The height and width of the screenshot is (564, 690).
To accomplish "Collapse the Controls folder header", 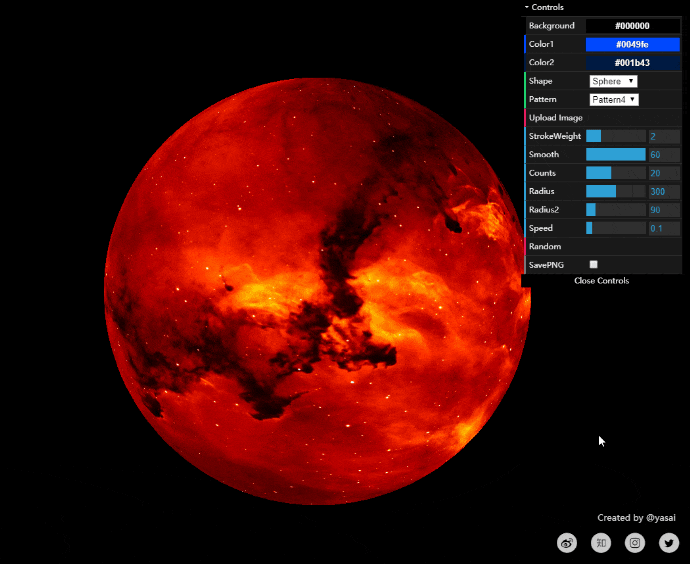I will (602, 7).
